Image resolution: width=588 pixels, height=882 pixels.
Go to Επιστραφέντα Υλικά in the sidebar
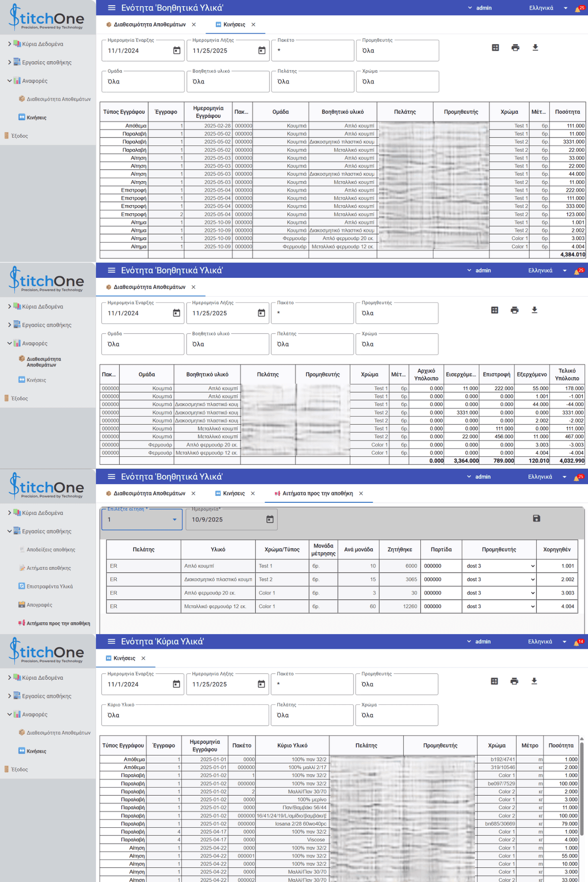click(x=49, y=587)
